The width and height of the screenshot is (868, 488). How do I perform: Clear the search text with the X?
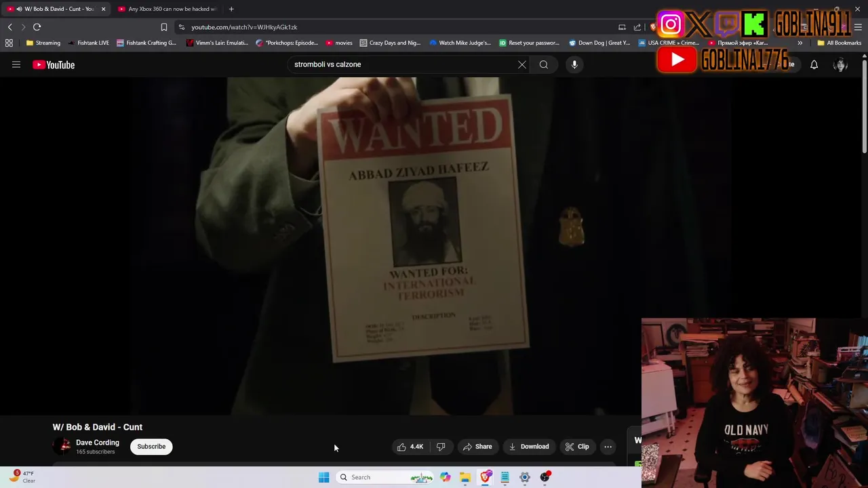522,64
